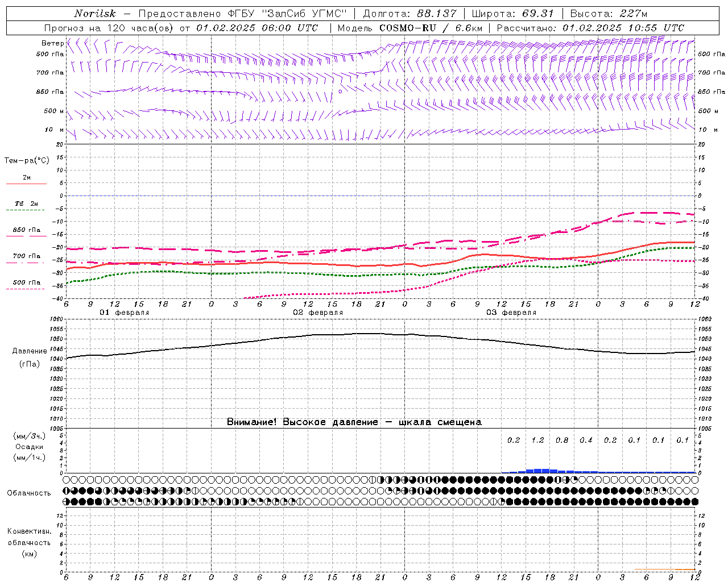Click the 'Широта: 69.31' header field

point(513,14)
